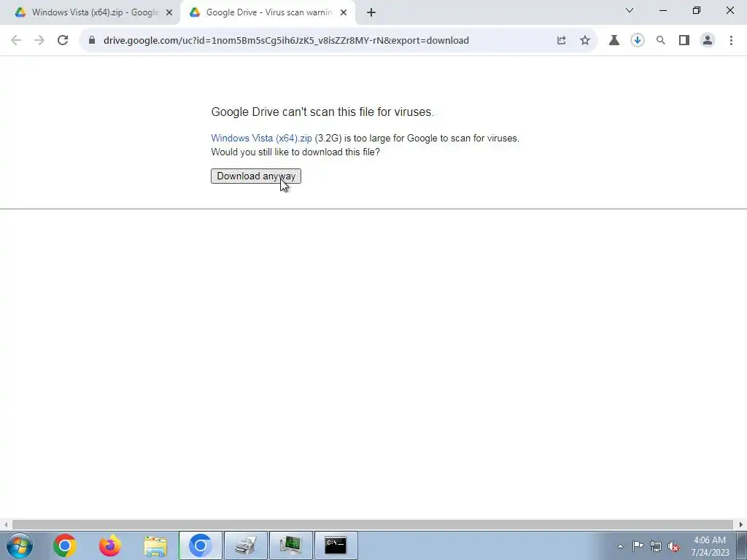Go forward to the next page

click(x=39, y=41)
